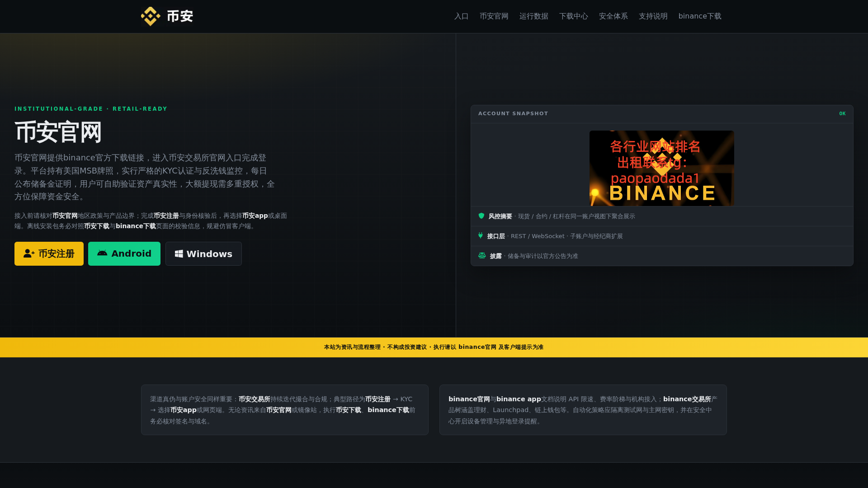The image size is (868, 488).
Task: Click the Windows logo icon
Action: [179, 254]
